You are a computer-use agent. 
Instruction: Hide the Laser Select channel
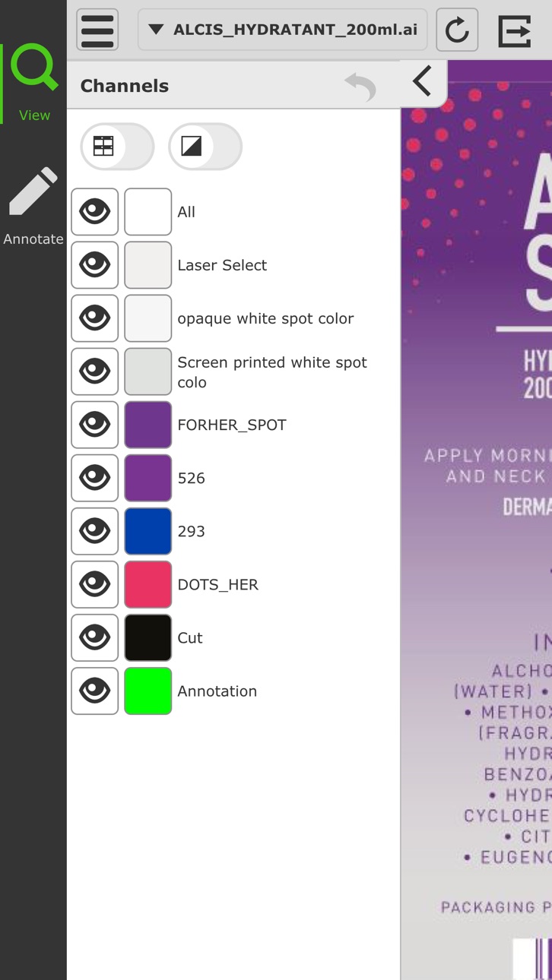pos(95,265)
